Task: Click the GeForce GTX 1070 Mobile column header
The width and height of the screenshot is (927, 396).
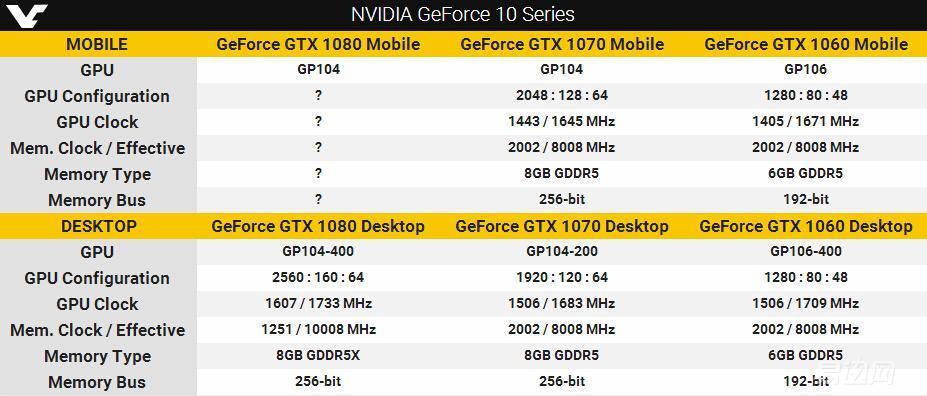Action: coord(562,44)
